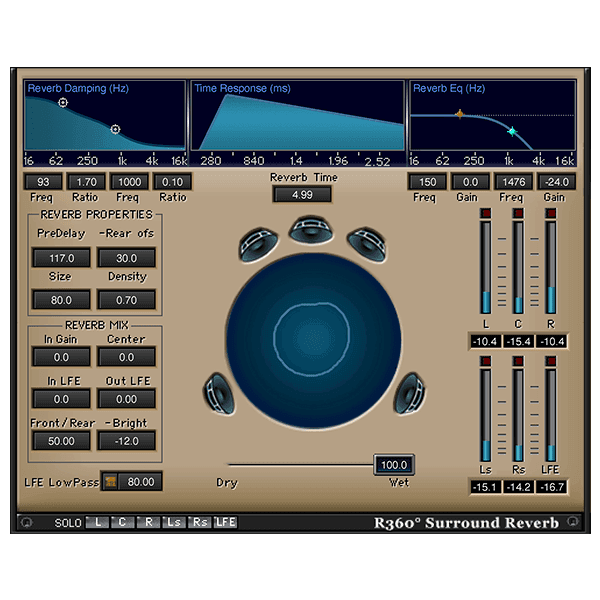This screenshot has width=600, height=600.
Task: Click the left surround speaker icon
Action: 219,394
